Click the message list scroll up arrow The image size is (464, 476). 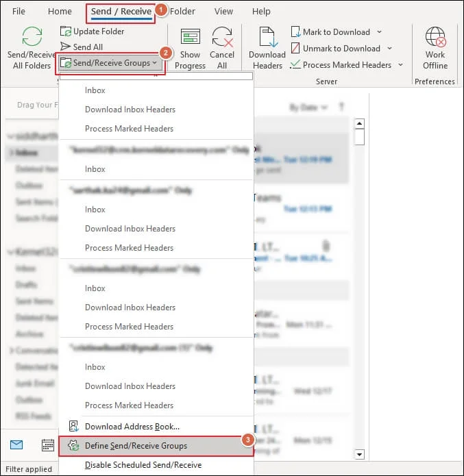tap(359, 123)
